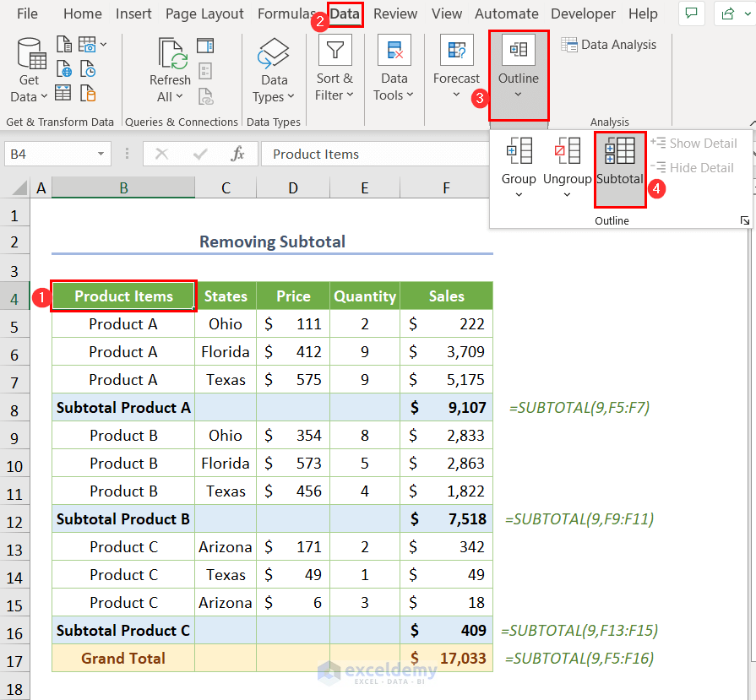
Task: Select the Grand Total cell in row 17
Action: pos(123,658)
